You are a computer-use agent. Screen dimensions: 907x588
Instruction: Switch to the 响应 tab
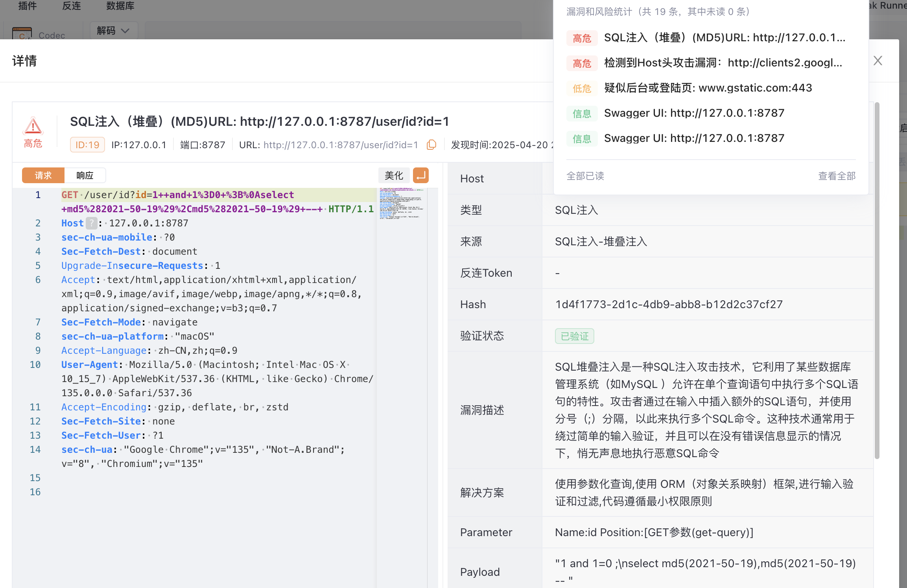pos(85,175)
